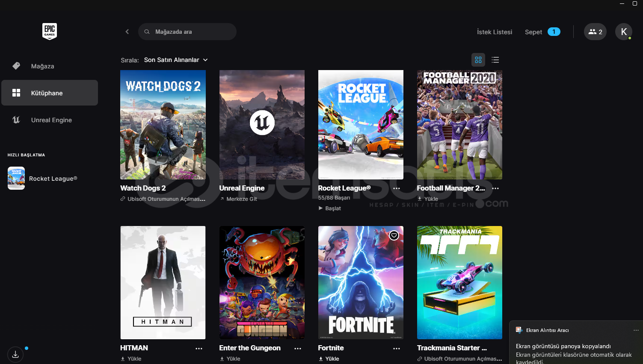Open the Football Manager 2020 cover

coord(459,125)
